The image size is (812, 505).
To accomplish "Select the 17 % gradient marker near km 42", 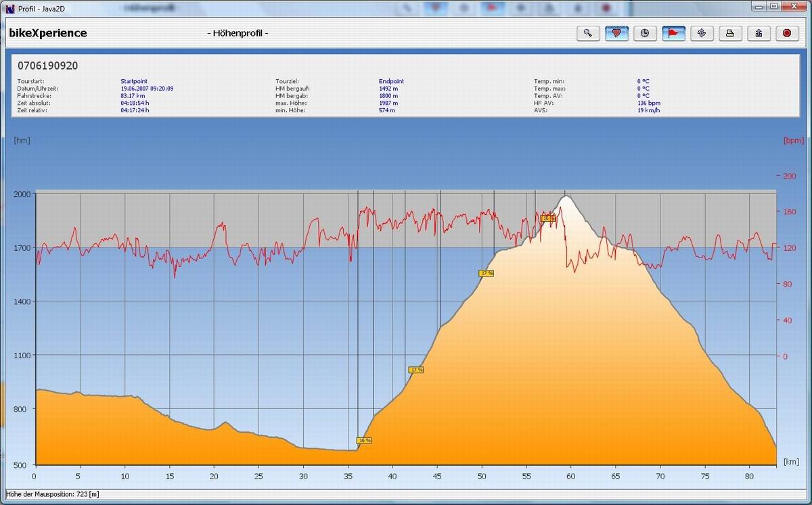I will [416, 370].
